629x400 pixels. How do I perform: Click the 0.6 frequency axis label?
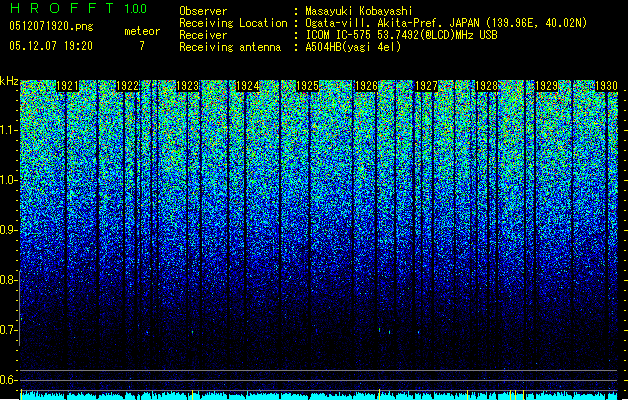pyautogui.click(x=9, y=380)
